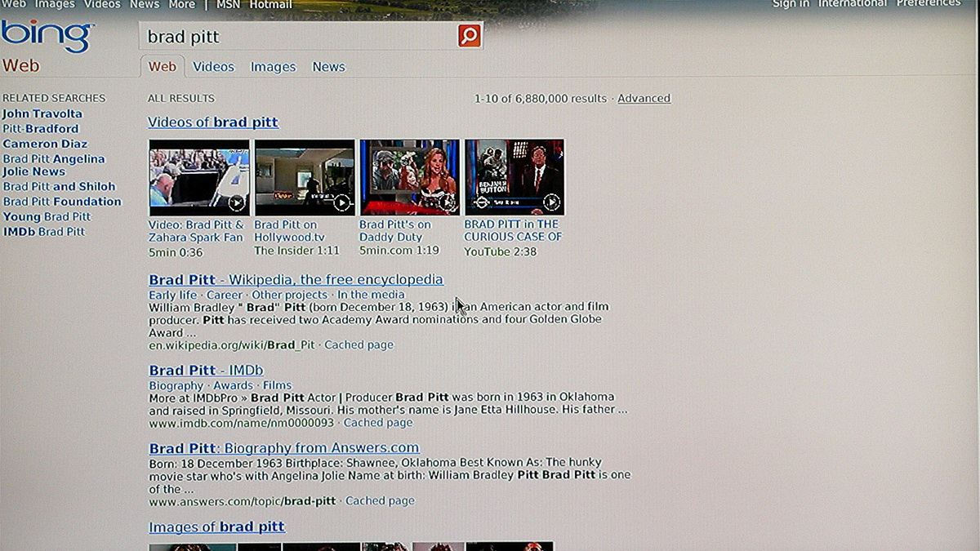Open Advanced search options

[x=644, y=98]
